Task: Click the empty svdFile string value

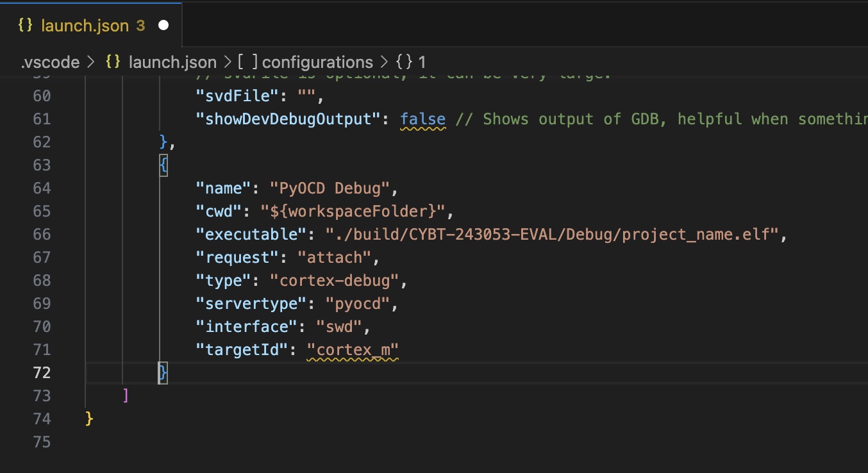Action: 307,96
